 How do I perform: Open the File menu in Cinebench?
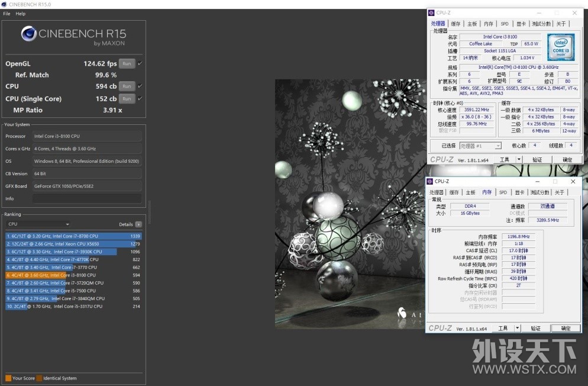point(7,14)
